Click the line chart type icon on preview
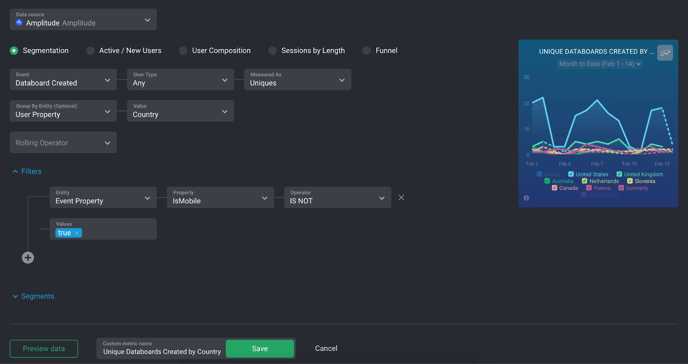Image resolution: width=688 pixels, height=364 pixels. pyautogui.click(x=665, y=53)
